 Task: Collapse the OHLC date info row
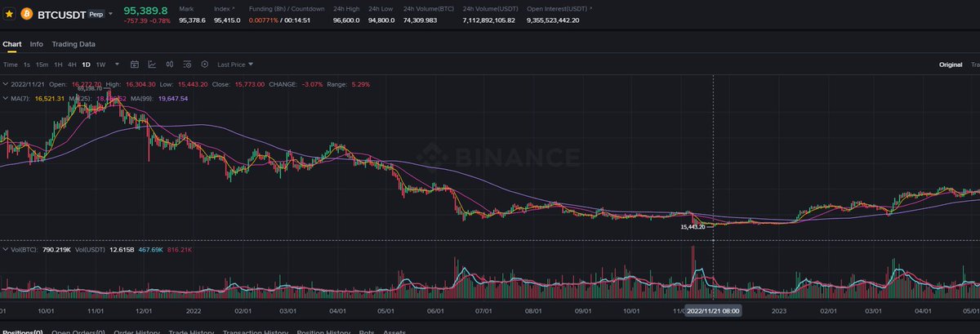pos(4,83)
